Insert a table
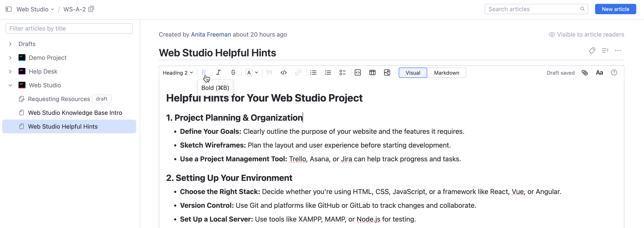Screen dimensions: 644x228 pyautogui.click(x=372, y=72)
